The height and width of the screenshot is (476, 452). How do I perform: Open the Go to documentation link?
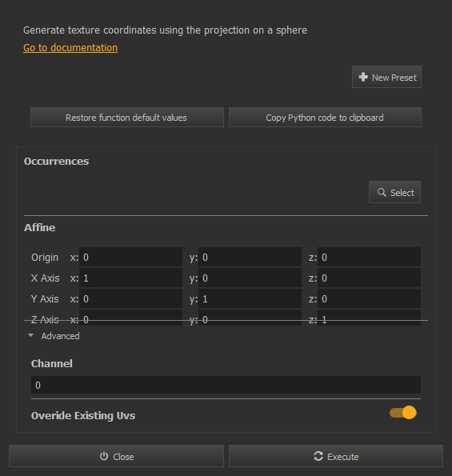click(70, 48)
